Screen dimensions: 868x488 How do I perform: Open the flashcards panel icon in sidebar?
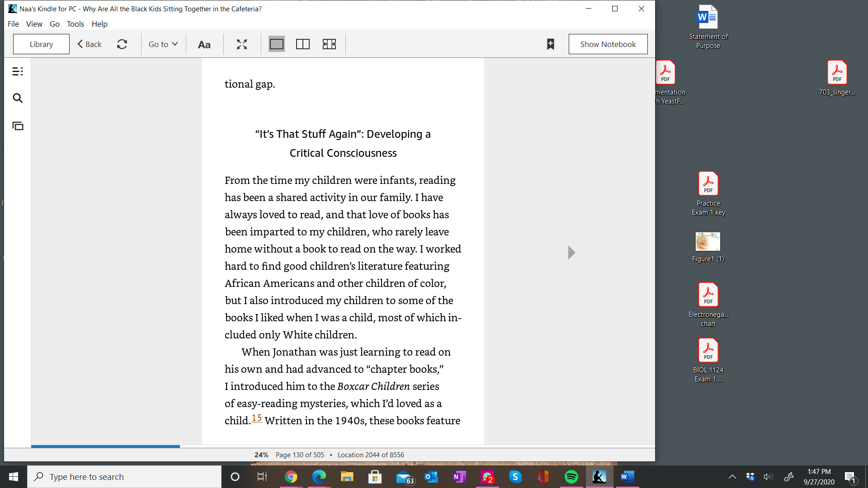18,126
